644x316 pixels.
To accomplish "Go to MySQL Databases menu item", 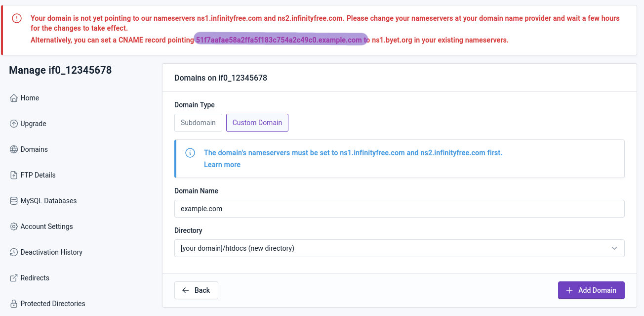I will coord(48,201).
